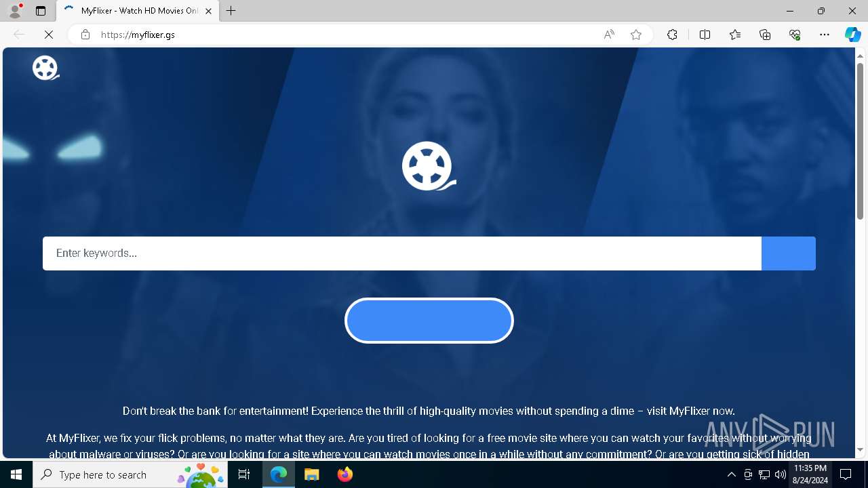
Task: Open the clock showing 11:35 PM
Action: coord(810,474)
